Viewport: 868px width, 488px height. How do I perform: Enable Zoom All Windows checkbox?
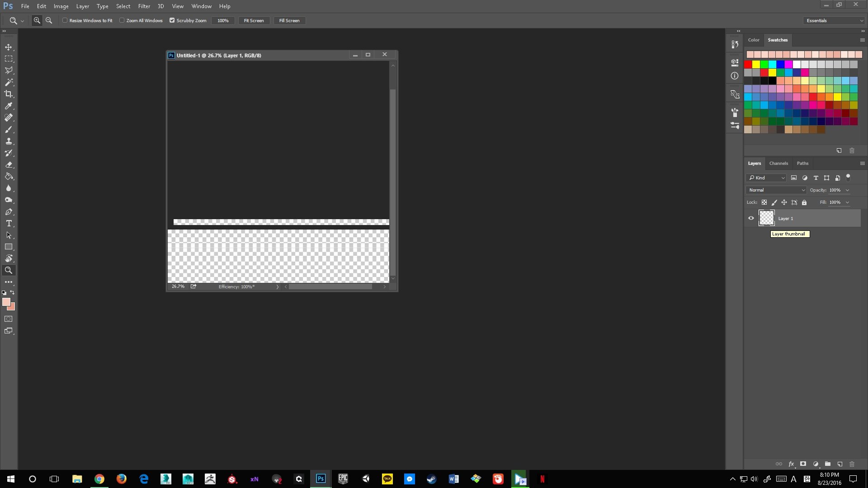coord(122,20)
